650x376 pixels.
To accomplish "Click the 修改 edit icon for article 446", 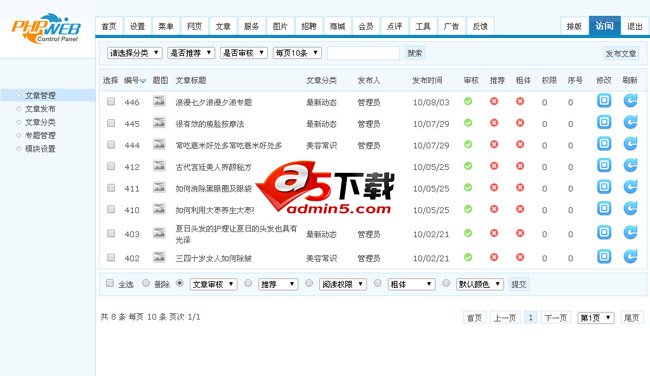I will coord(604,101).
